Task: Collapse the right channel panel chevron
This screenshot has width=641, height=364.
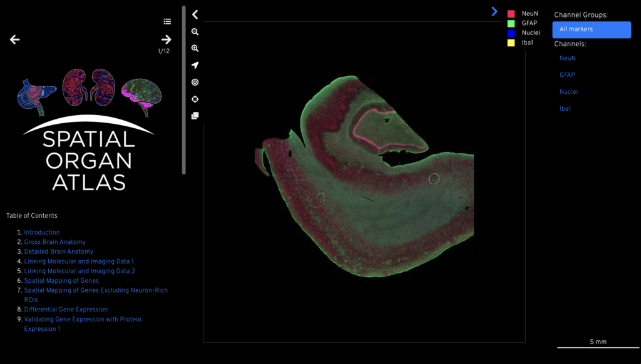Action: [495, 11]
